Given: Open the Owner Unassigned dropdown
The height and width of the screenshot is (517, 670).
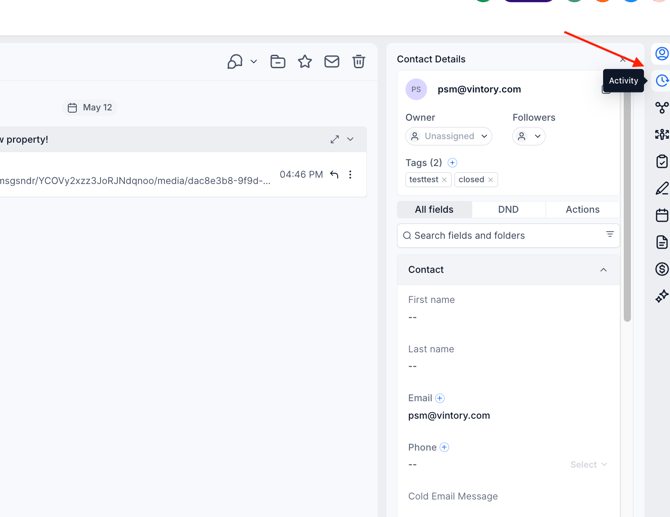Looking at the screenshot, I should [449, 136].
